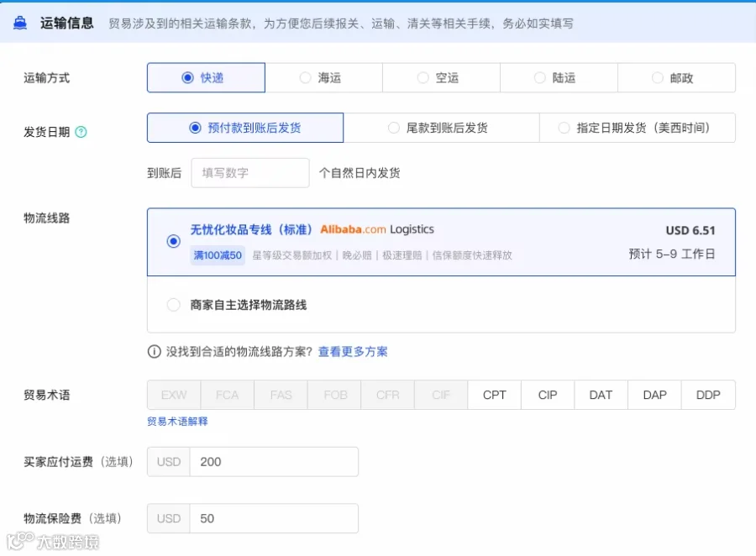Viewport: 756px width, 556px height.
Task: Click the logistics insurance field showing 50
Action: click(x=275, y=518)
